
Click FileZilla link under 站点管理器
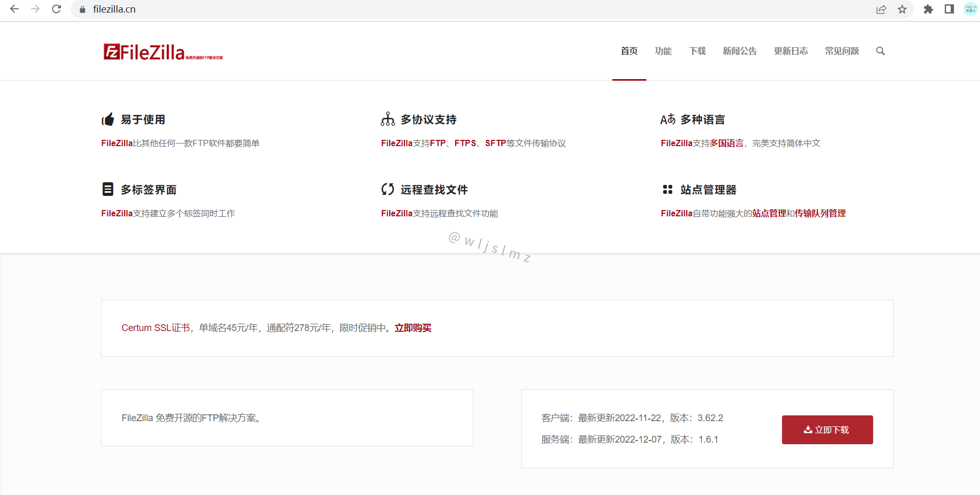677,213
